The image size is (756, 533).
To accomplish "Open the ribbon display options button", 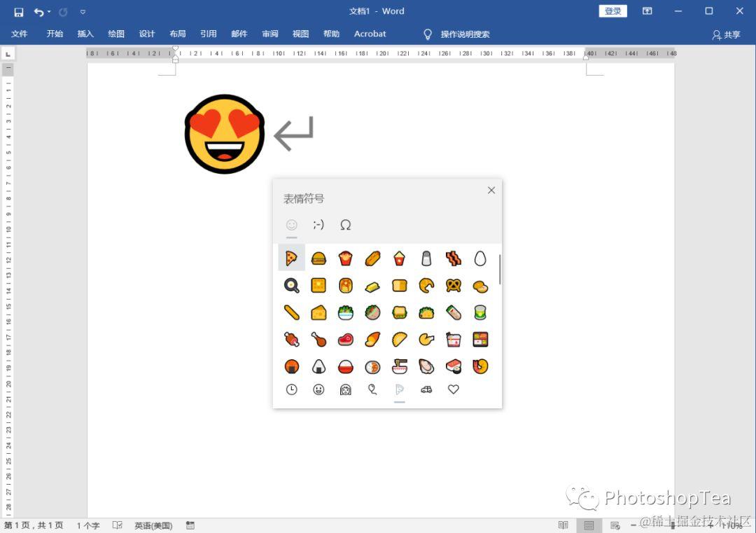I will [x=647, y=11].
